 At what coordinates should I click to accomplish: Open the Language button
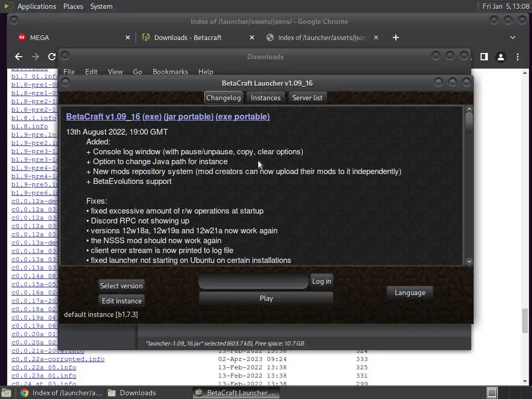tap(409, 292)
